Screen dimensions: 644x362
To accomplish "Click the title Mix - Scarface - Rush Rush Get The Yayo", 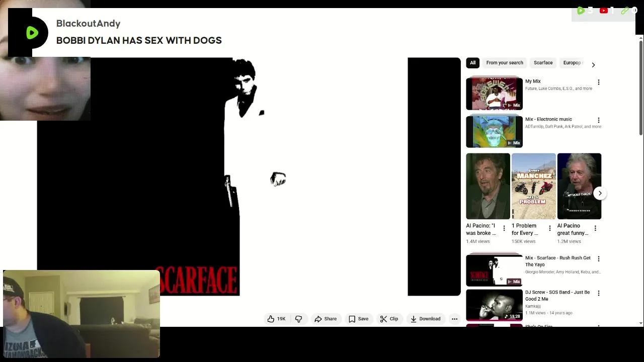I will (x=558, y=261).
